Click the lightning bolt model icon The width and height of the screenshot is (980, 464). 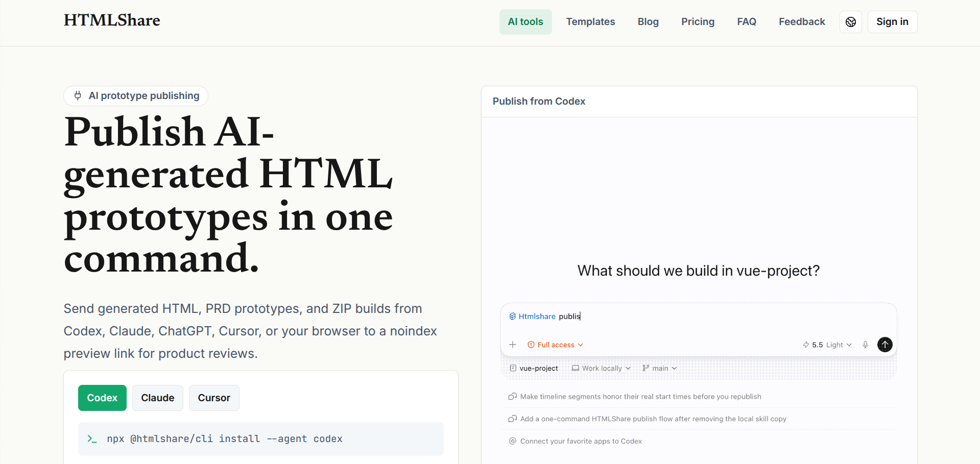point(806,345)
